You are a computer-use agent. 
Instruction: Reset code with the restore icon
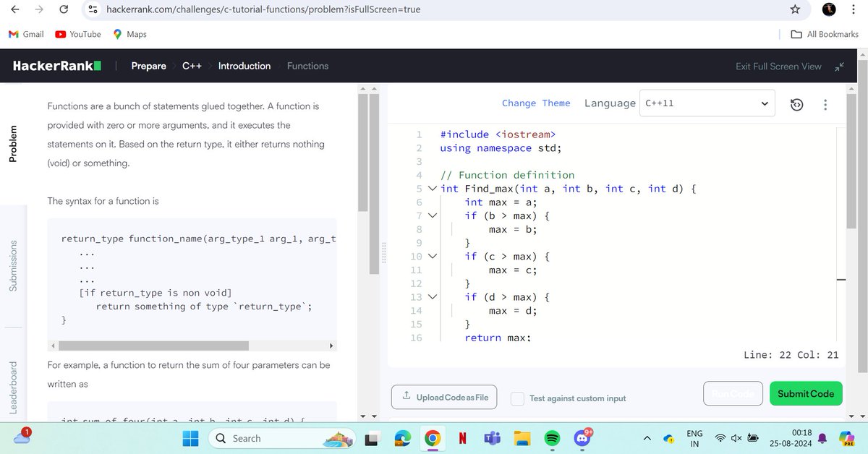click(x=796, y=104)
